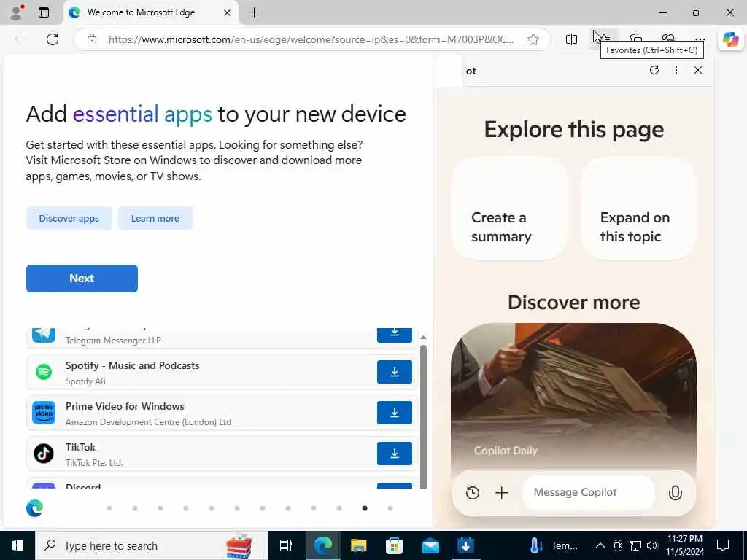This screenshot has height=560, width=747.
Task: Open the Favorites toolbar button
Action: point(603,38)
